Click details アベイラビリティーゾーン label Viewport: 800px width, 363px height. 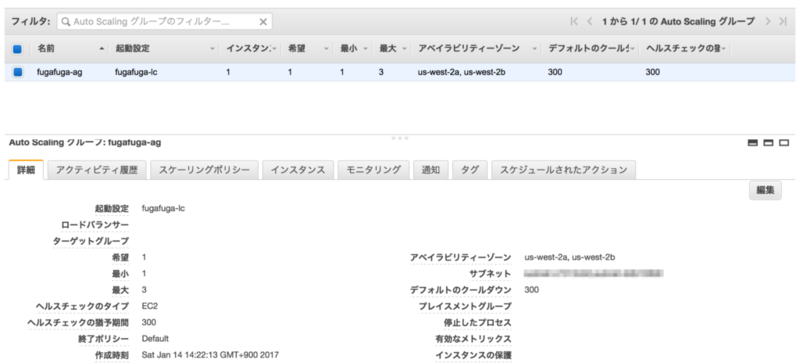461,257
